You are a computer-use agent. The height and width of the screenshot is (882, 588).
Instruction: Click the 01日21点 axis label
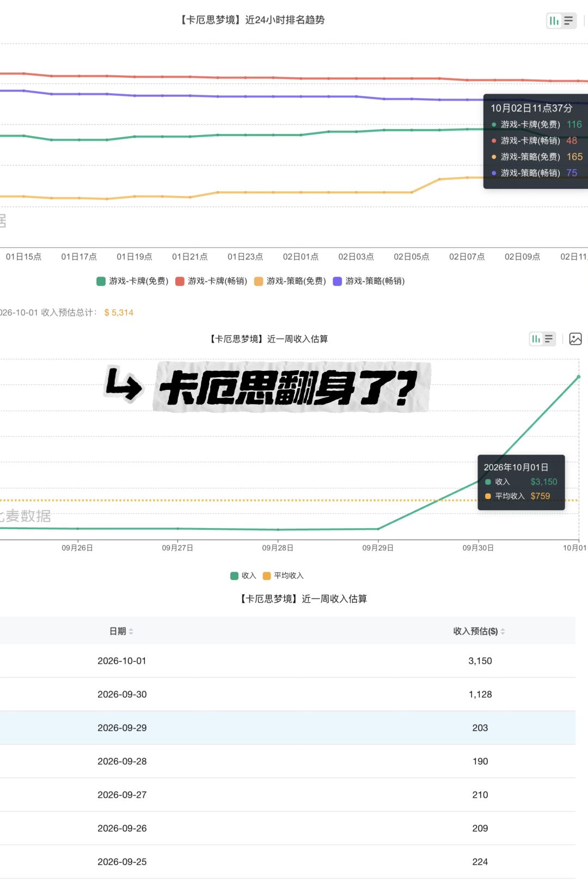point(190,256)
